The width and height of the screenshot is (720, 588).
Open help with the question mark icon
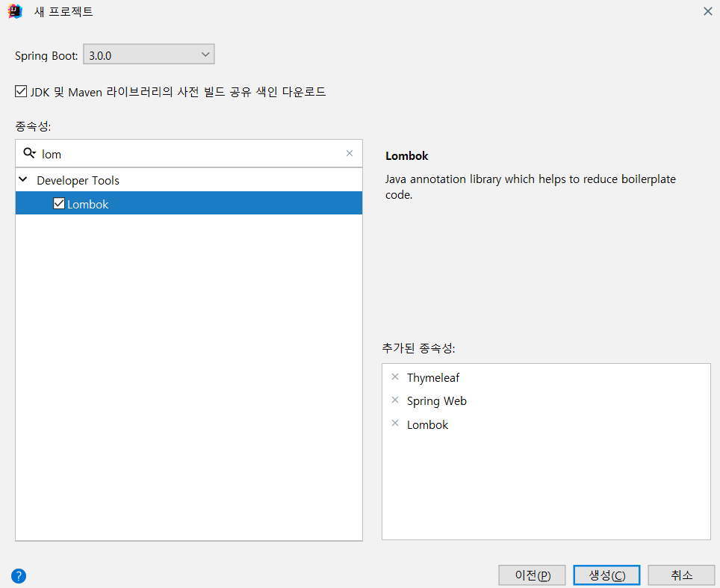click(19, 575)
